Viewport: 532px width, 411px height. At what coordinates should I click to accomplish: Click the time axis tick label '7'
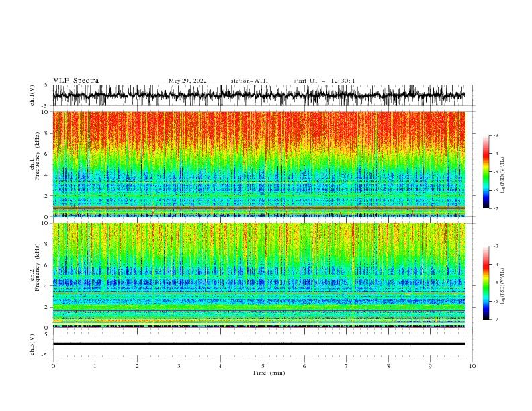346,366
